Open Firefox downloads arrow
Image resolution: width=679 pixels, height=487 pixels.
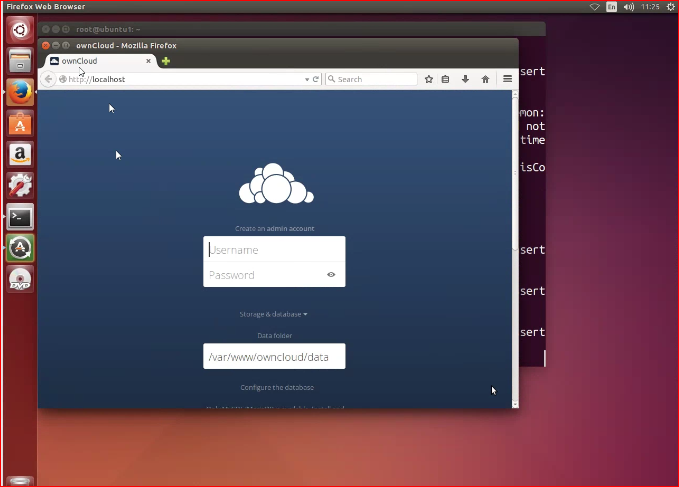coord(465,79)
